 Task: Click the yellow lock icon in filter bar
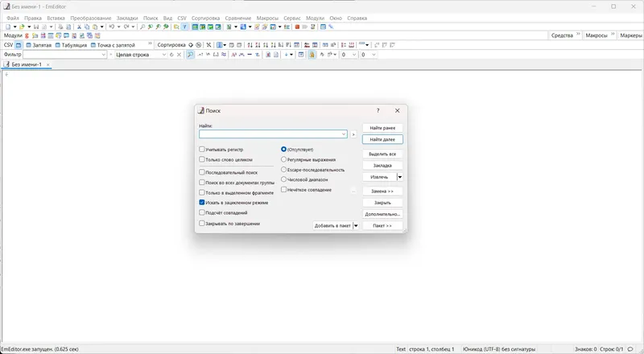tap(312, 54)
